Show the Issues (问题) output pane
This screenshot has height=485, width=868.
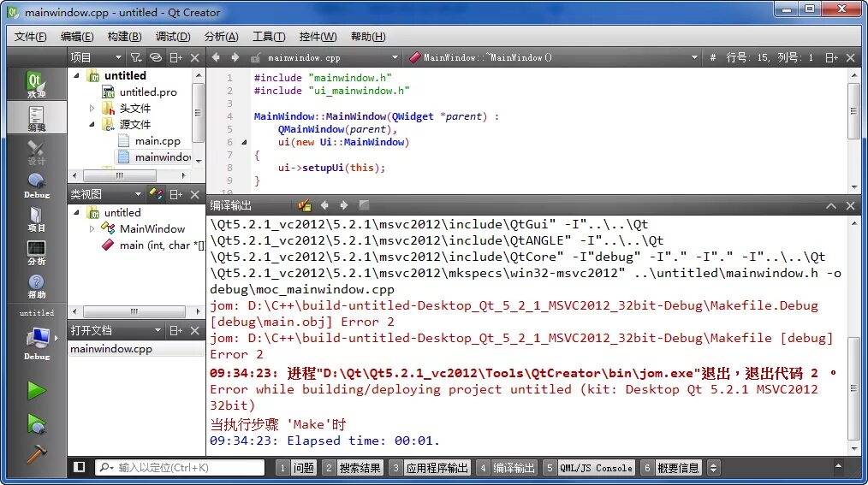(296, 468)
